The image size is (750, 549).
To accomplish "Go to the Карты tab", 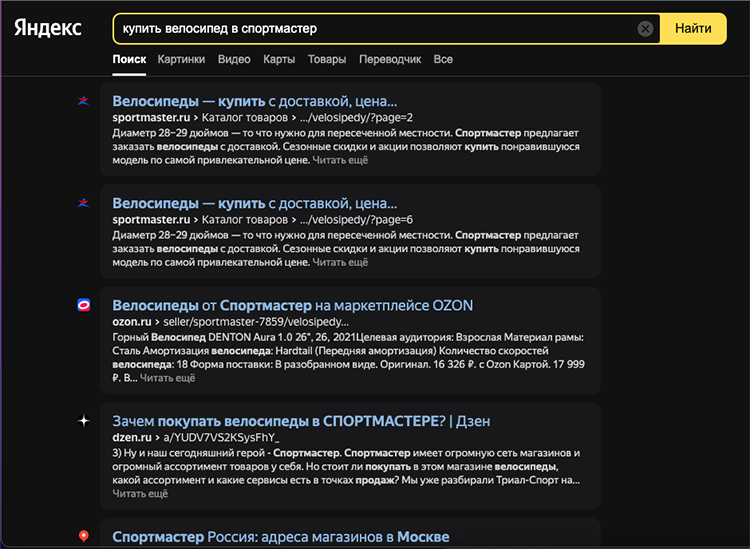I will pyautogui.click(x=278, y=59).
